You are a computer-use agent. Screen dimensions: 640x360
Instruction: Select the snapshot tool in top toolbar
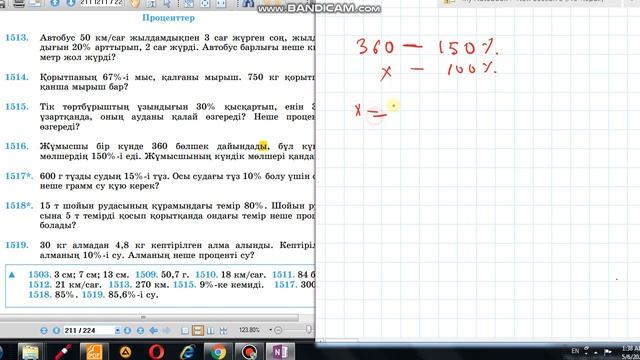pos(151,4)
